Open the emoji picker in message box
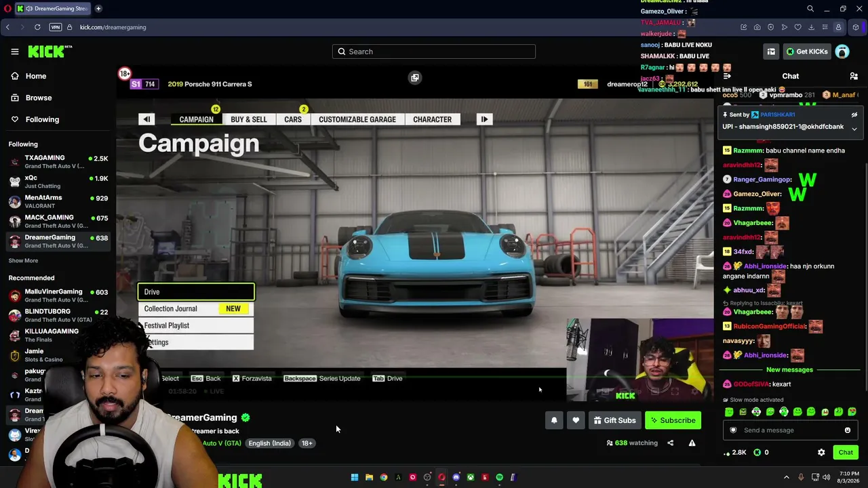This screenshot has height=488, width=868. tap(847, 430)
